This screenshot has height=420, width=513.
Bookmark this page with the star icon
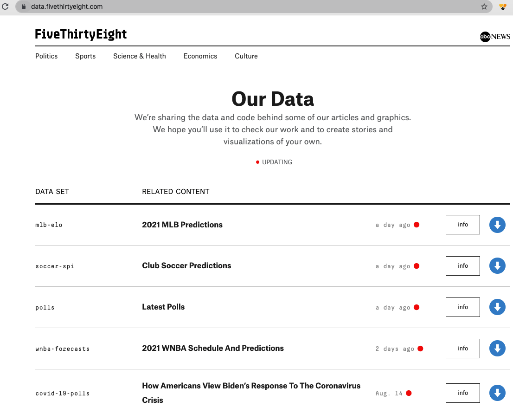coord(484,6)
